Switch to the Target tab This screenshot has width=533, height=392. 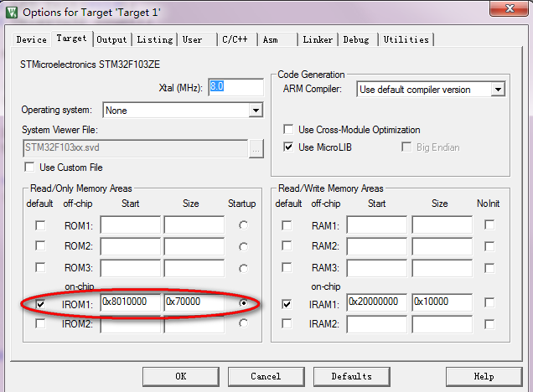pyautogui.click(x=72, y=39)
